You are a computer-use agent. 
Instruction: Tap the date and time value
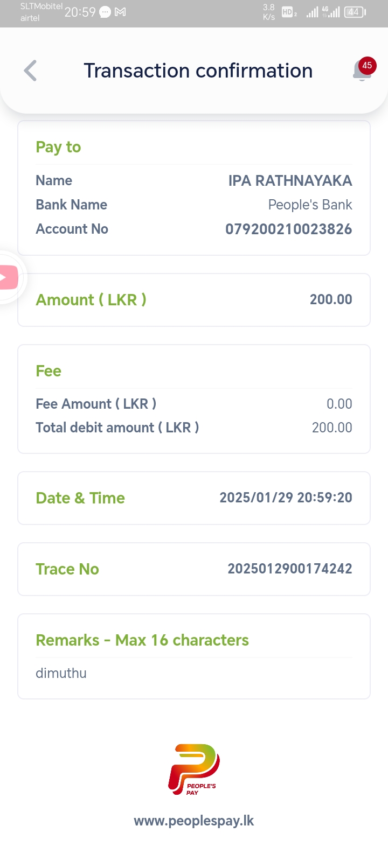(286, 498)
